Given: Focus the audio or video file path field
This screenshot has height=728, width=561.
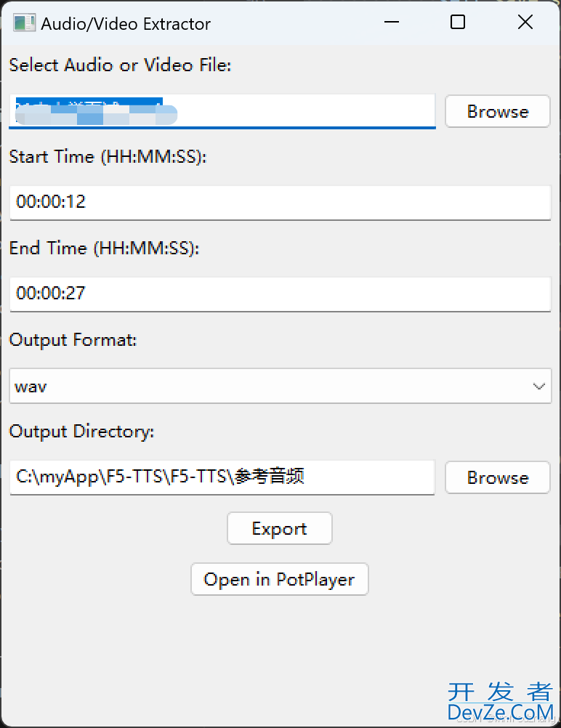Looking at the screenshot, I should tap(305, 112).
